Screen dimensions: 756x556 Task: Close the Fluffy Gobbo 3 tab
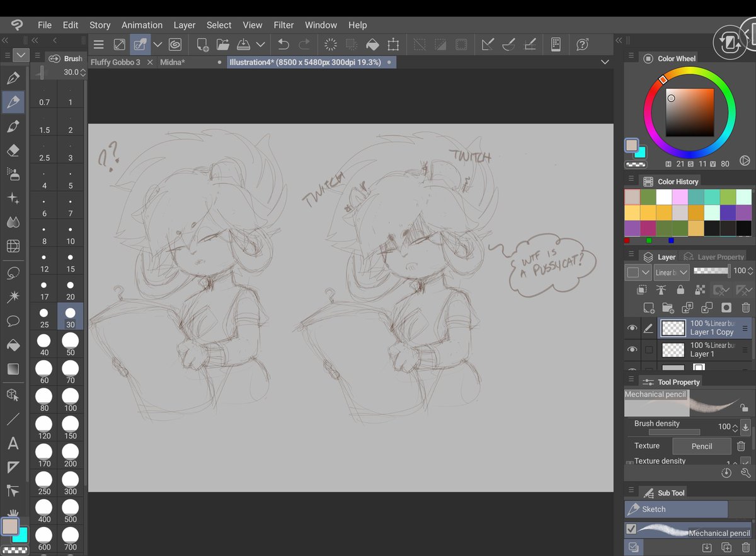click(x=149, y=62)
